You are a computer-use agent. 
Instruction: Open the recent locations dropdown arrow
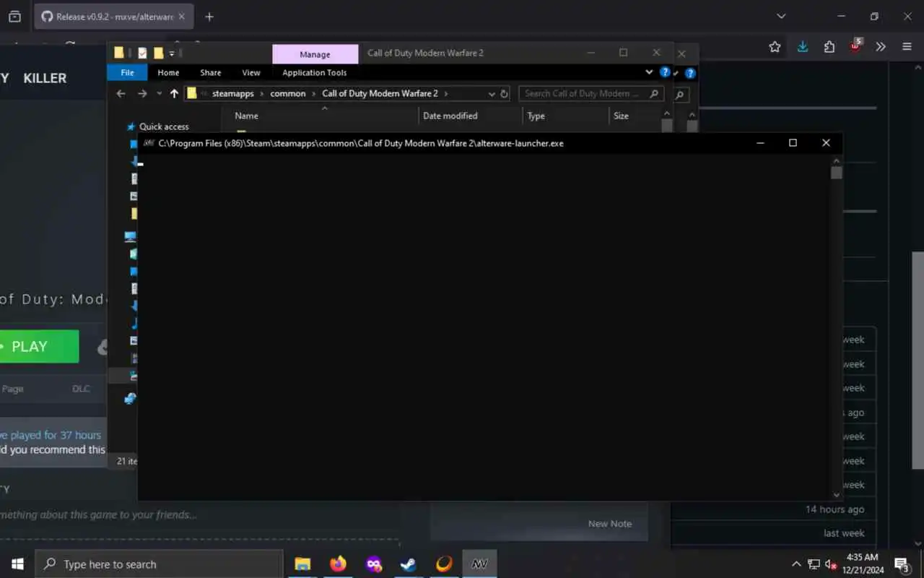158,94
